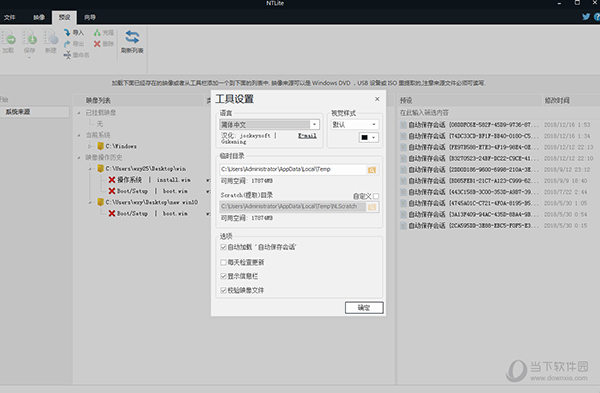The width and height of the screenshot is (600, 393).
Task: Click the 临时目录 path input field
Action: (293, 170)
